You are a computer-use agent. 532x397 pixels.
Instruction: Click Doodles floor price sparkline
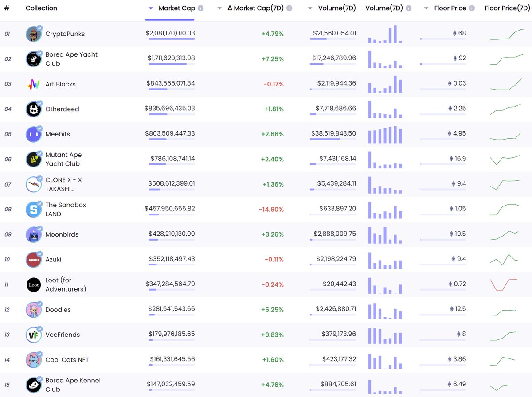pyautogui.click(x=504, y=312)
